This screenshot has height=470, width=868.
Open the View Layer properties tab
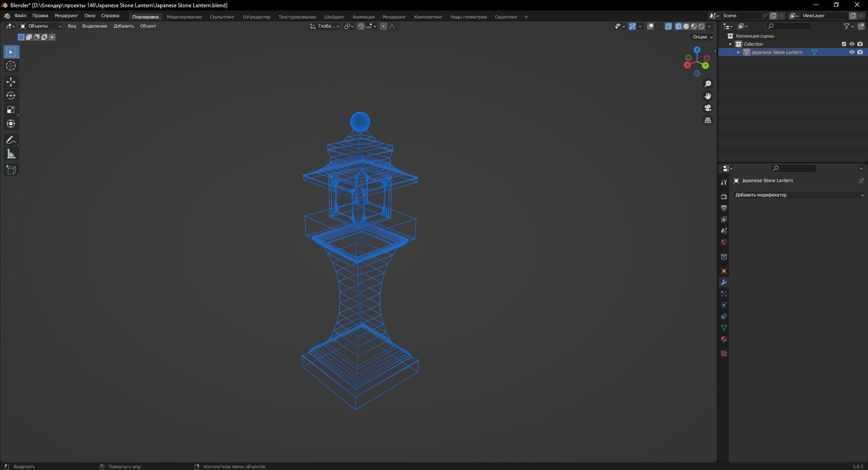724,219
